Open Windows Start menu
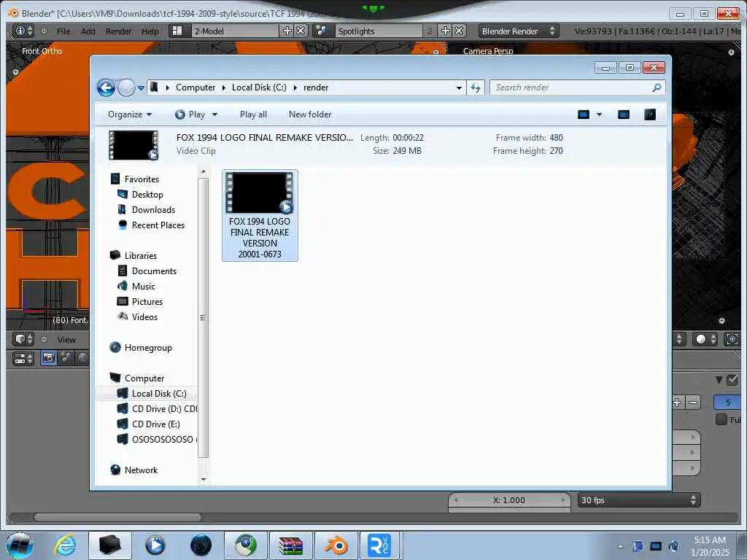This screenshot has width=747, height=560. coord(19,545)
